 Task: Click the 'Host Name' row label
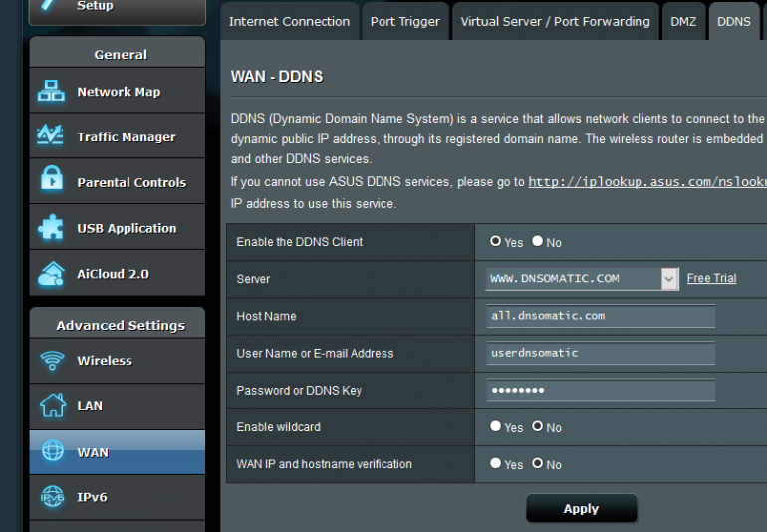[266, 316]
